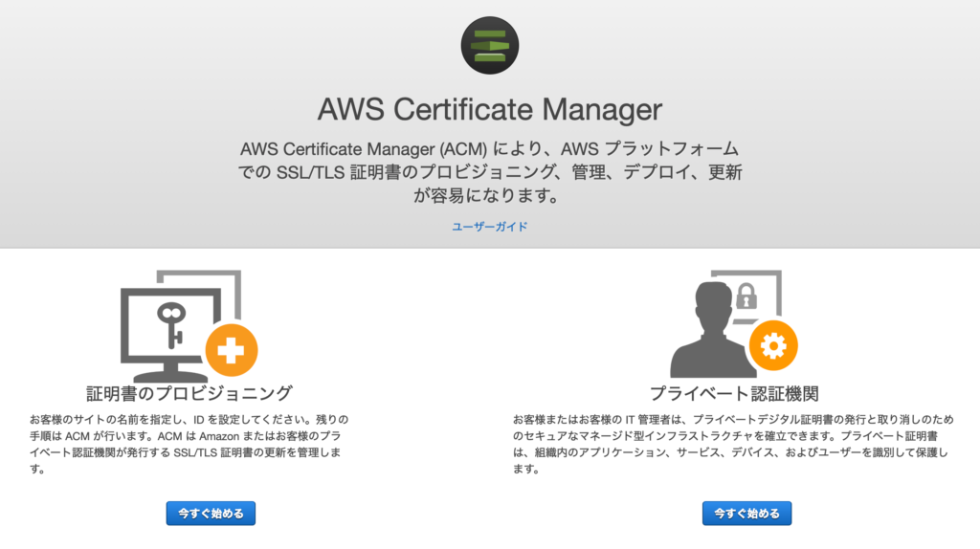Click the paragraph starting お客様またはお客様の IT 管理者
The image size is (980, 549).
click(x=734, y=444)
